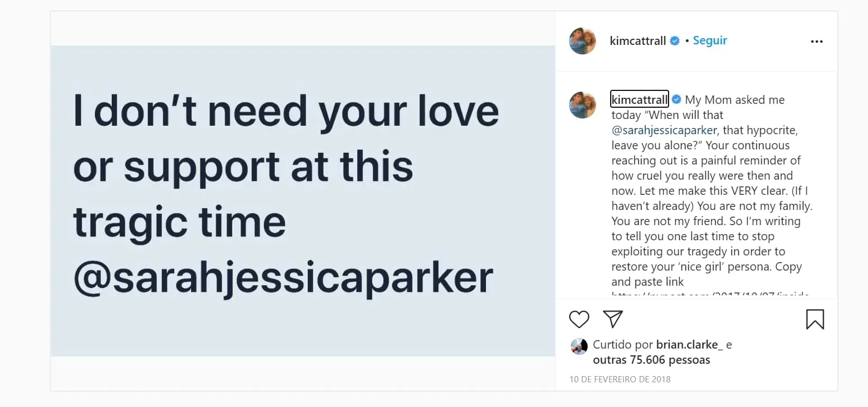Like the post with the heart icon

579,319
